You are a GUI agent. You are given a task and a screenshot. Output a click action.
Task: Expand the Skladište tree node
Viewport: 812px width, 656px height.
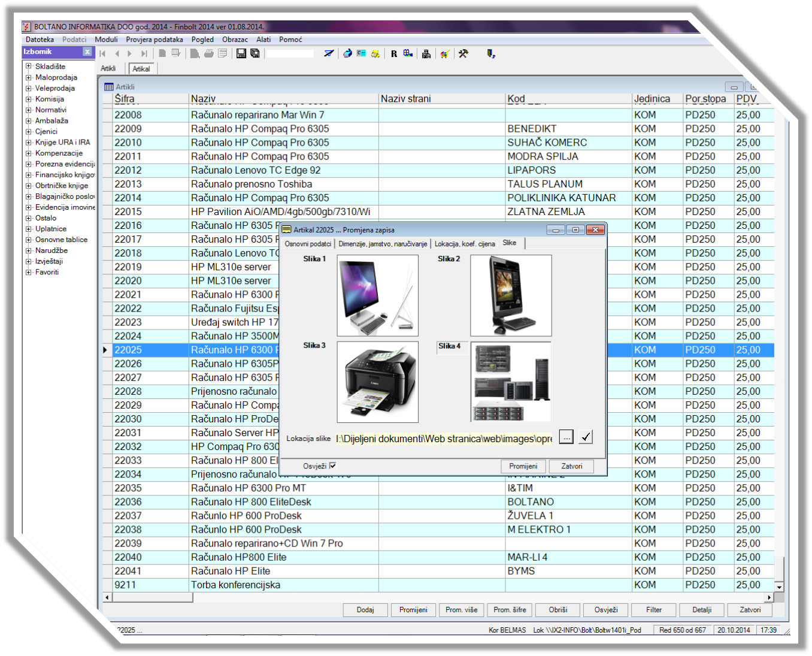28,66
